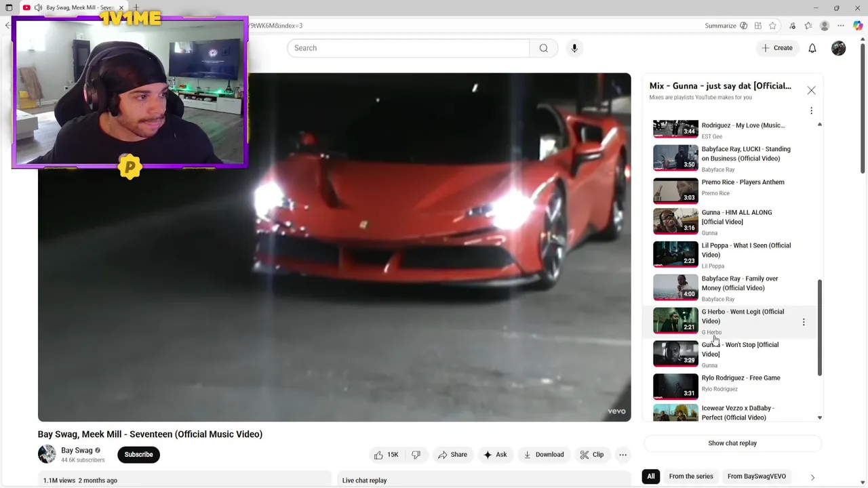Open the tab actions menu icon
The width and height of the screenshot is (868, 488).
(9, 7)
